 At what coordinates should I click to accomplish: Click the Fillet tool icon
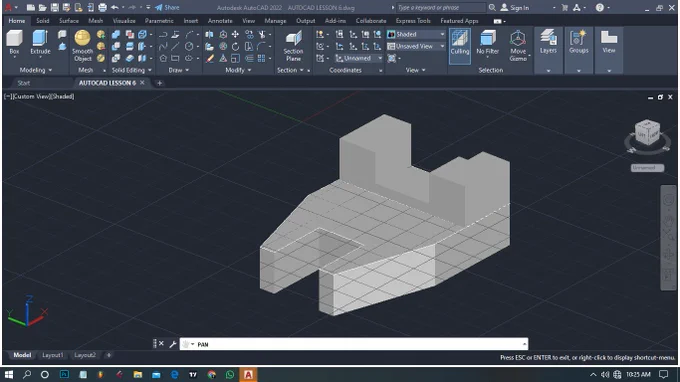(x=262, y=46)
